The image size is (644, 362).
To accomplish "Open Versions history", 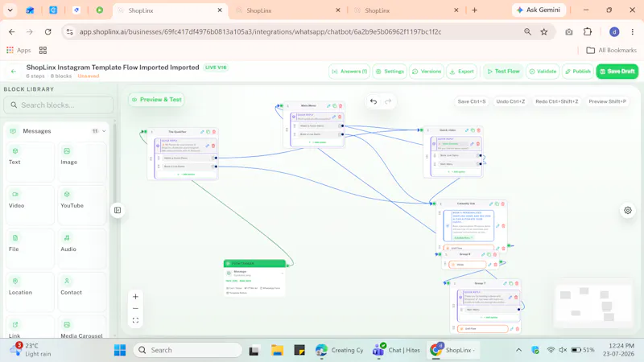I will tap(427, 72).
